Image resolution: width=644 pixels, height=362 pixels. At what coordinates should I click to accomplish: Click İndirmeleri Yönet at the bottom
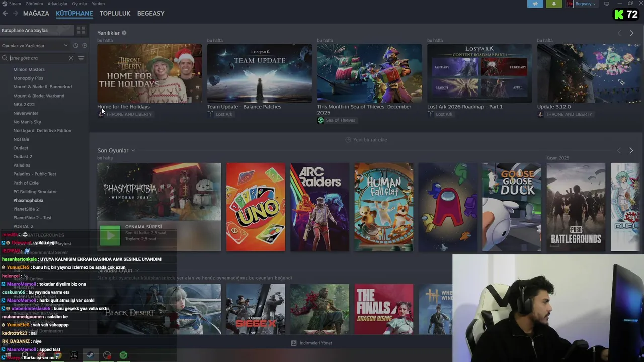pos(311,343)
